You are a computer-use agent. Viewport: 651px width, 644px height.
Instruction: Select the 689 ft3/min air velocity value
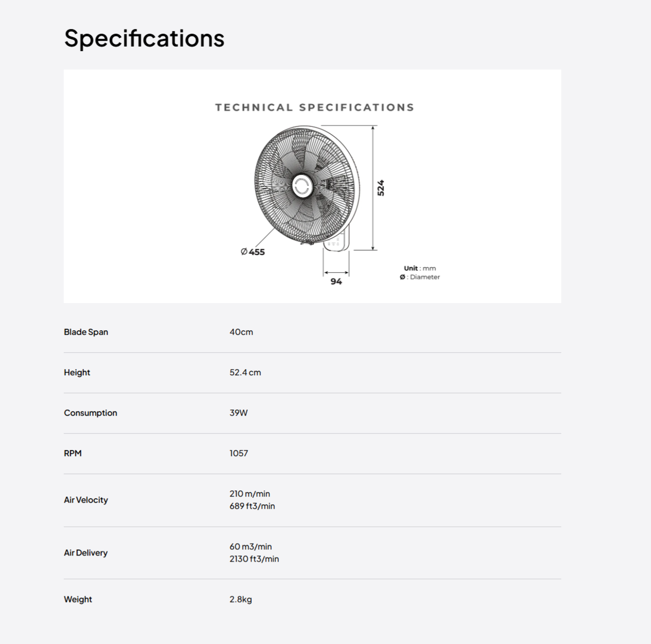coord(252,506)
